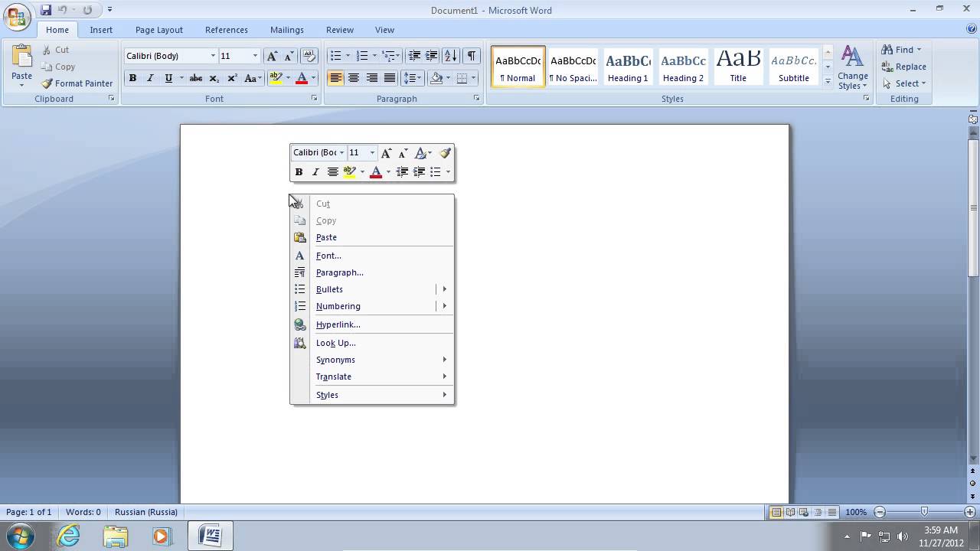Open Shading color dropdown arrow
Screen dimensions: 980x551
448,78
